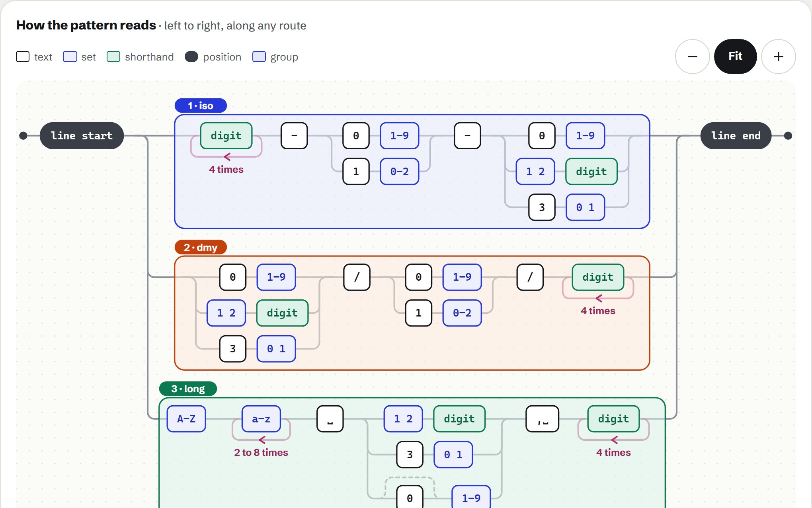This screenshot has height=508, width=812.
Task: Click the 'How the pattern reads' heading
Action: point(86,25)
